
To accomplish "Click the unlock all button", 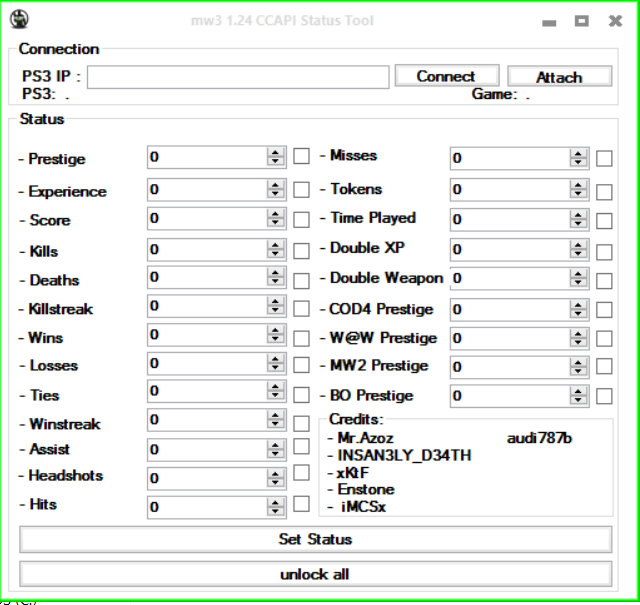I will coord(316,574).
